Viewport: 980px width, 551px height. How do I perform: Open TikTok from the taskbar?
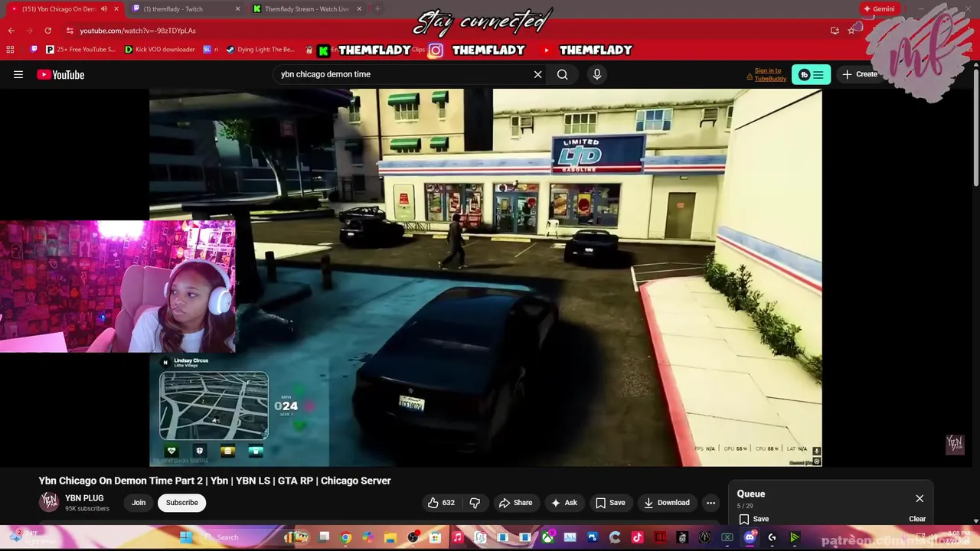tap(637, 537)
